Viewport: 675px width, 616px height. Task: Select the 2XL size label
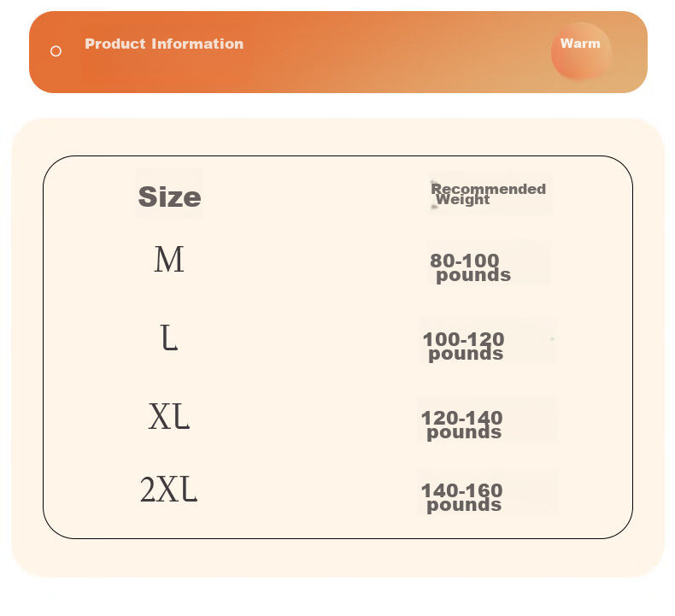coord(169,490)
